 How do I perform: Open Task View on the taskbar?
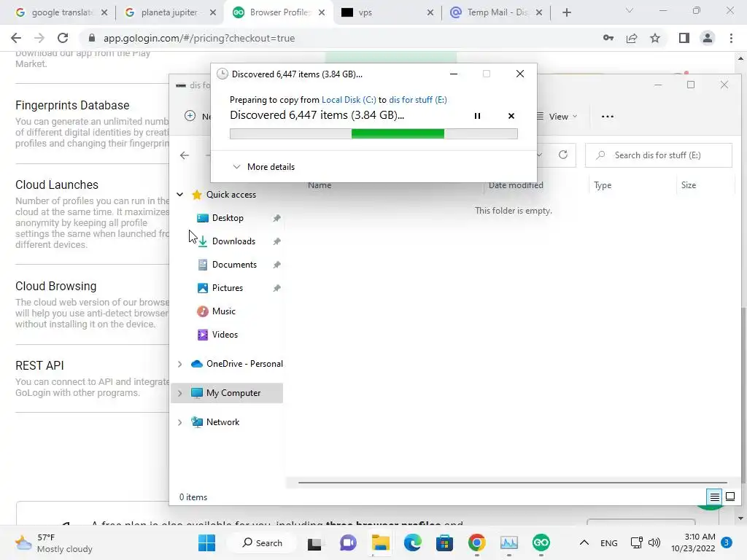[x=314, y=542]
